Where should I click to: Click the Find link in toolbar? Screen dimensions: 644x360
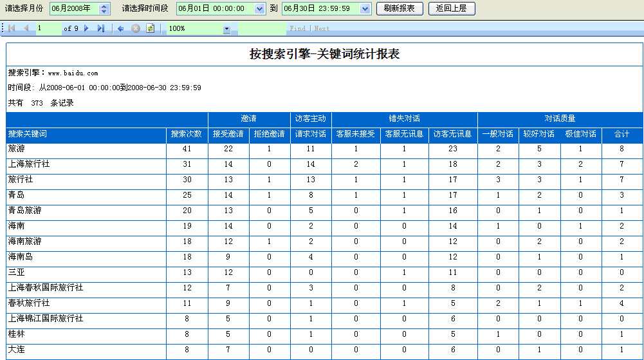click(297, 28)
